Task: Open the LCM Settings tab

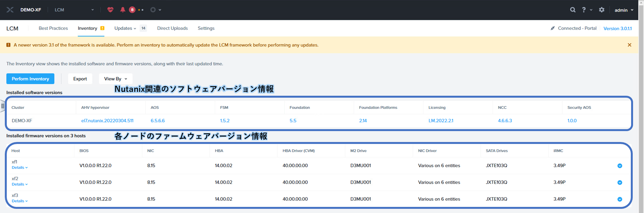Action: [206, 28]
